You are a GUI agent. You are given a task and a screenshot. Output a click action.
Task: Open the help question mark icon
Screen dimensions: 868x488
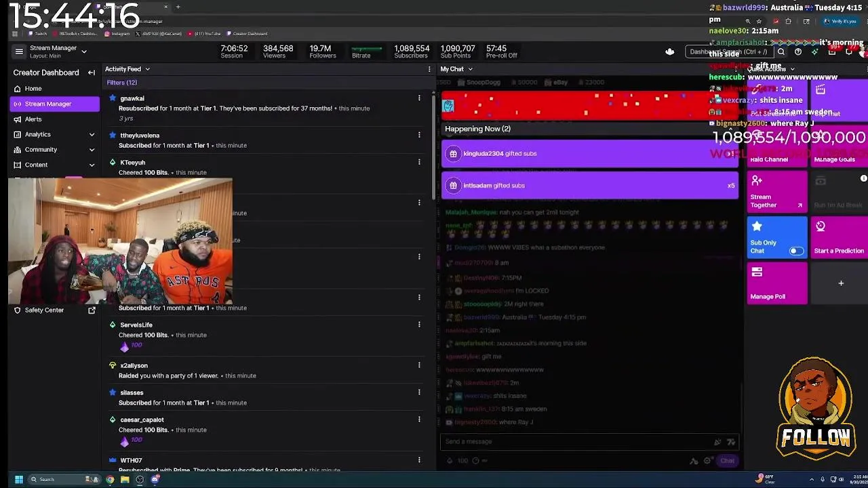(798, 52)
